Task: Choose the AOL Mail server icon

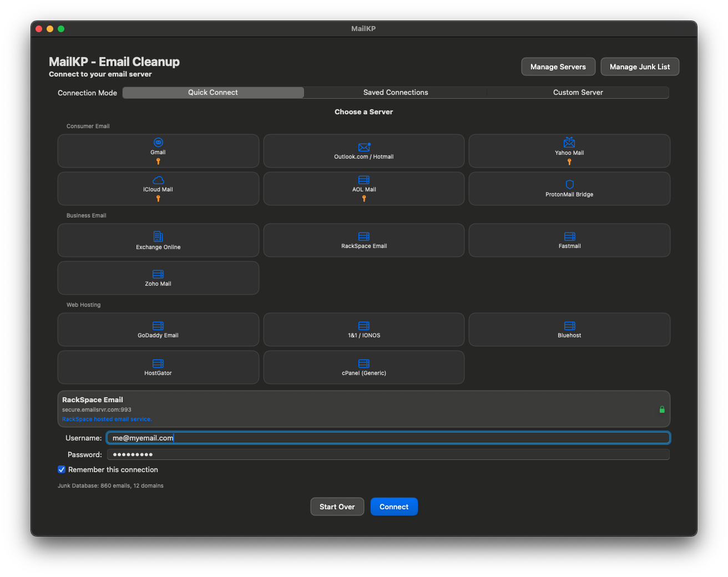Action: click(x=364, y=180)
